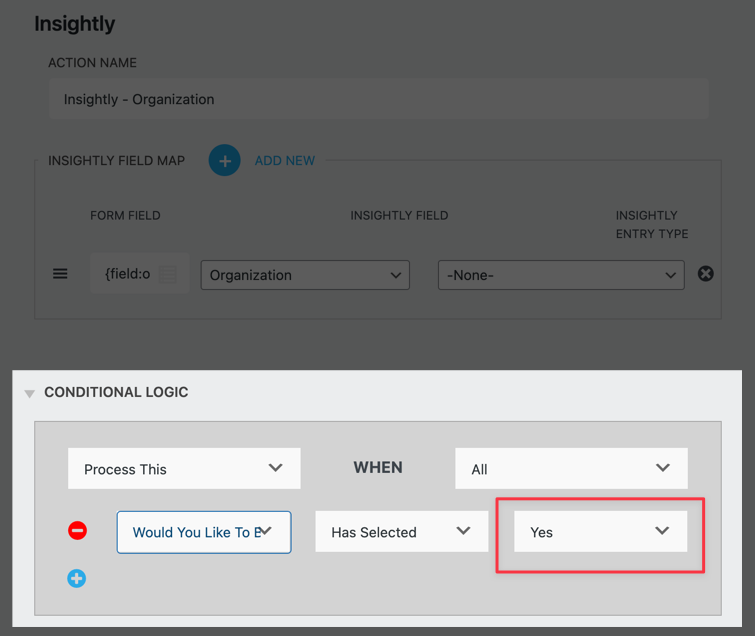Click the INSIGHTLY ENTRY TYPE column header
The height and width of the screenshot is (636, 755).
coord(652,224)
